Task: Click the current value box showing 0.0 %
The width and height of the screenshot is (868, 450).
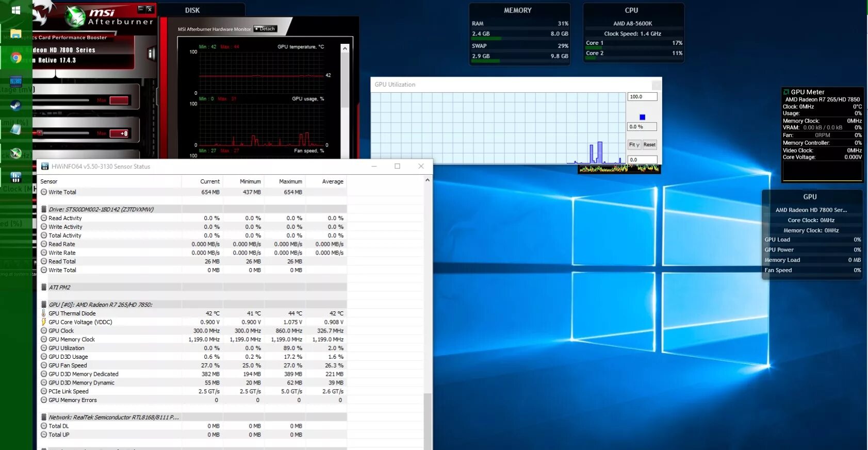Action: (x=642, y=127)
